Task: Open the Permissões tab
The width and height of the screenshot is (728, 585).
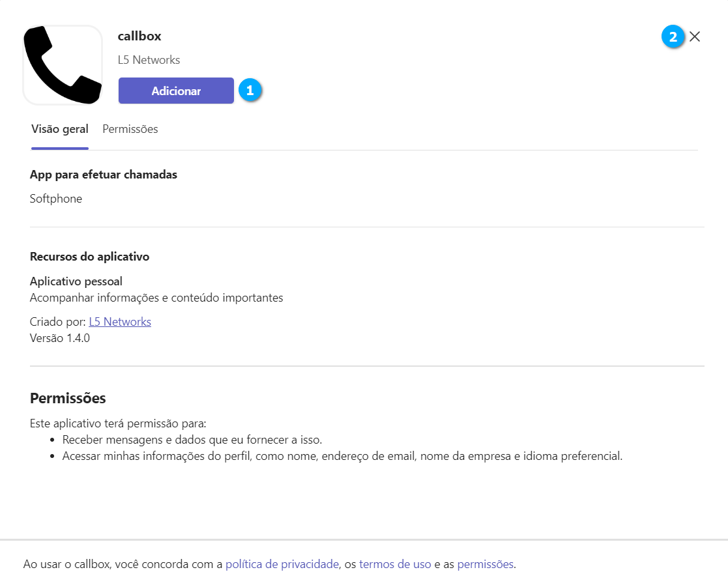Action: [130, 129]
